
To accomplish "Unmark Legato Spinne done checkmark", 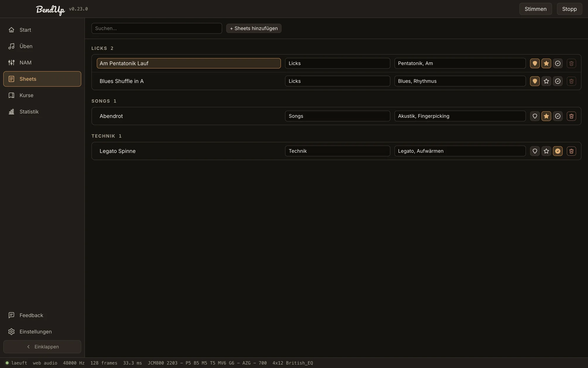I will tap(558, 151).
